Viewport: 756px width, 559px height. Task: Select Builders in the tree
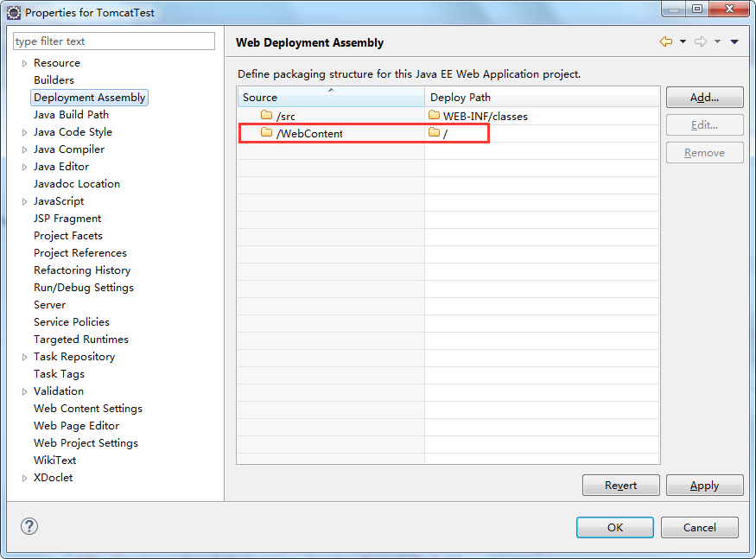click(54, 80)
